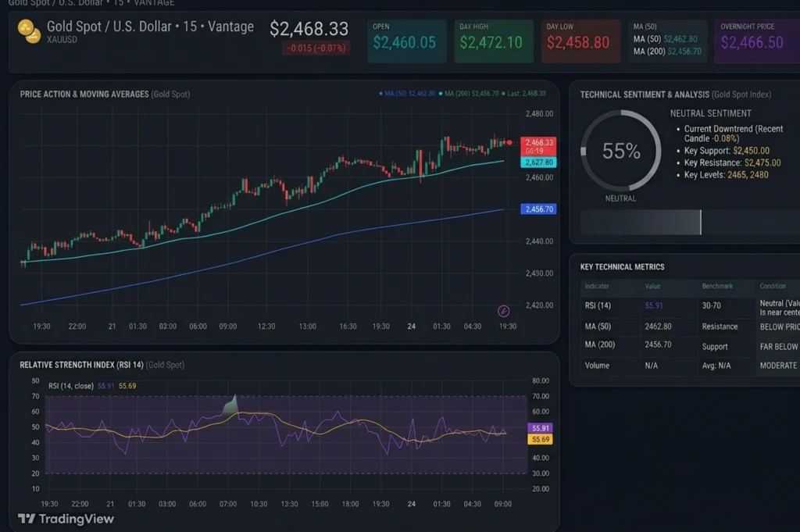Click the sentiment progress bar marker
This screenshot has width=800, height=532.
701,223
